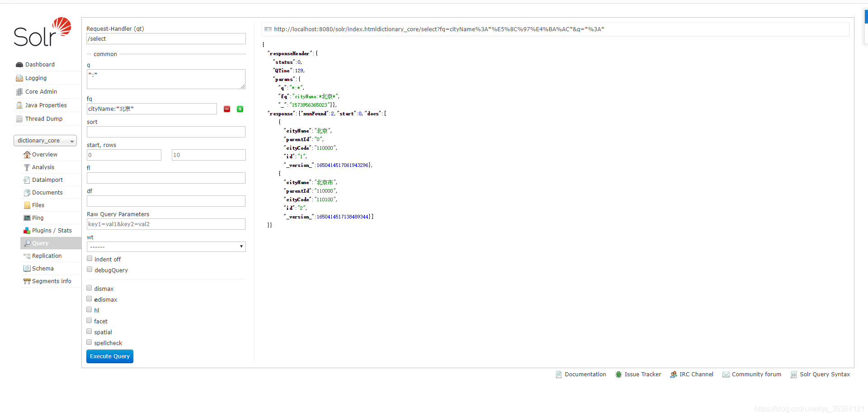Viewport: 868px width, 417px height.
Task: Click the Execute Query button
Action: (110, 356)
